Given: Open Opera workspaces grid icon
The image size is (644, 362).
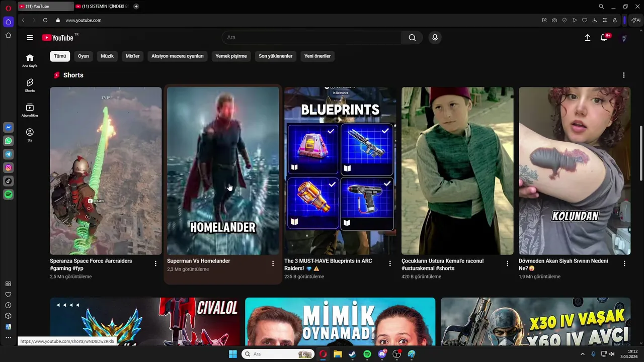Looking at the screenshot, I should [x=8, y=284].
